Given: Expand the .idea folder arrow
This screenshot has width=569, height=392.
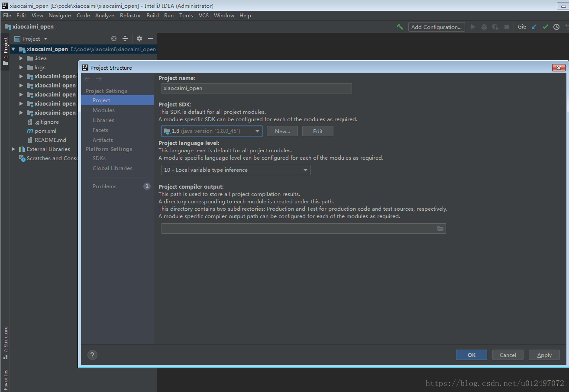Looking at the screenshot, I should 21,58.
